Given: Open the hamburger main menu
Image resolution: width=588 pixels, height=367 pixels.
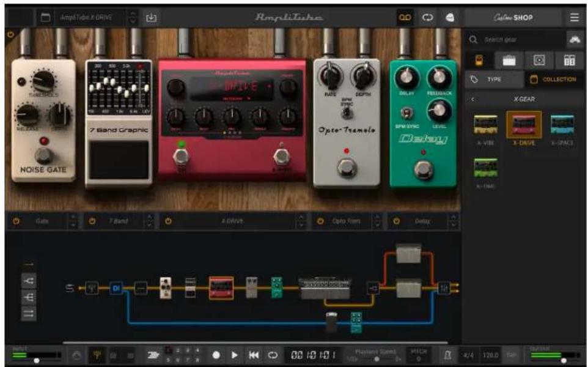Looking at the screenshot, I should pyautogui.click(x=574, y=18).
